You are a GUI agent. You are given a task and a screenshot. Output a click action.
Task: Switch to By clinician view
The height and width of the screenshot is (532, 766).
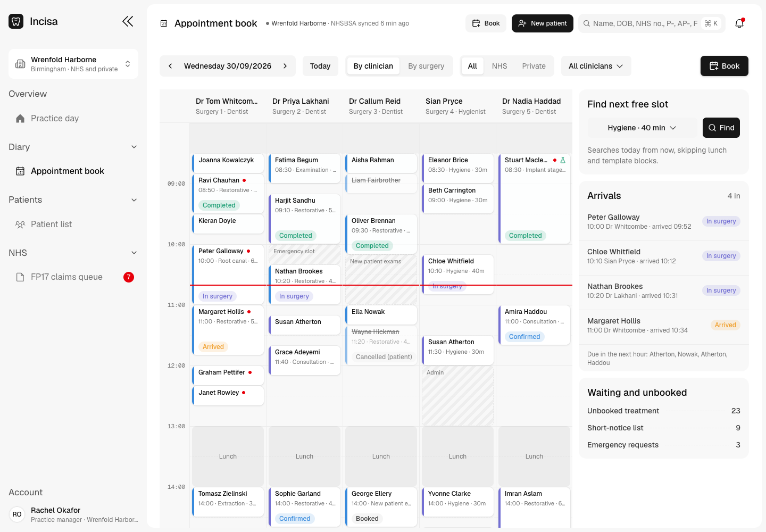[x=373, y=66]
